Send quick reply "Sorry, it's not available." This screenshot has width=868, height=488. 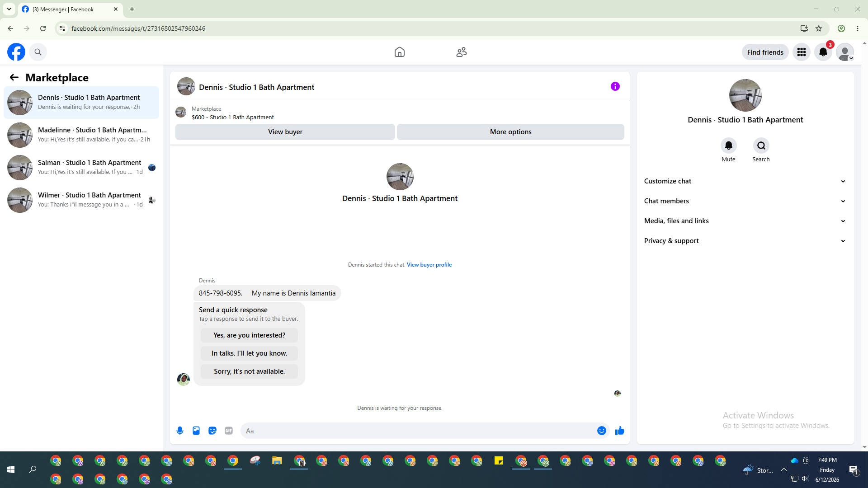click(x=250, y=371)
